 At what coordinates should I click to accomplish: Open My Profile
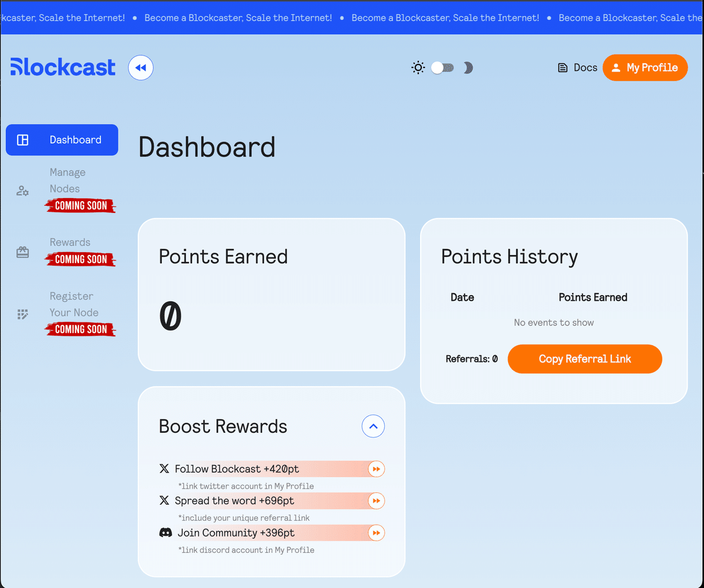click(x=645, y=67)
